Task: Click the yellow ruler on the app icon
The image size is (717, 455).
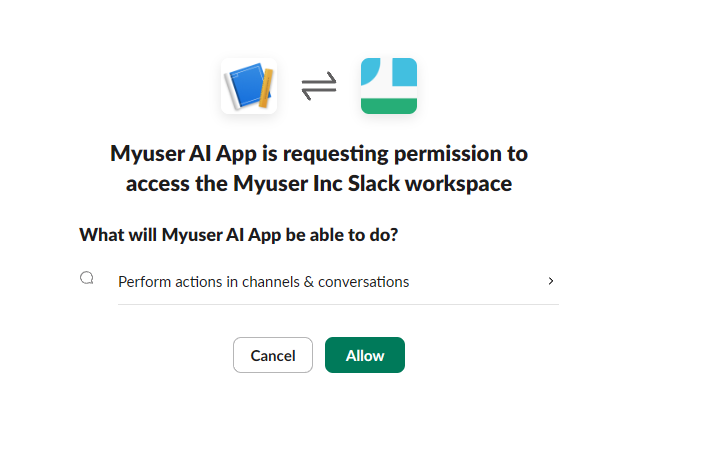Action: point(266,88)
